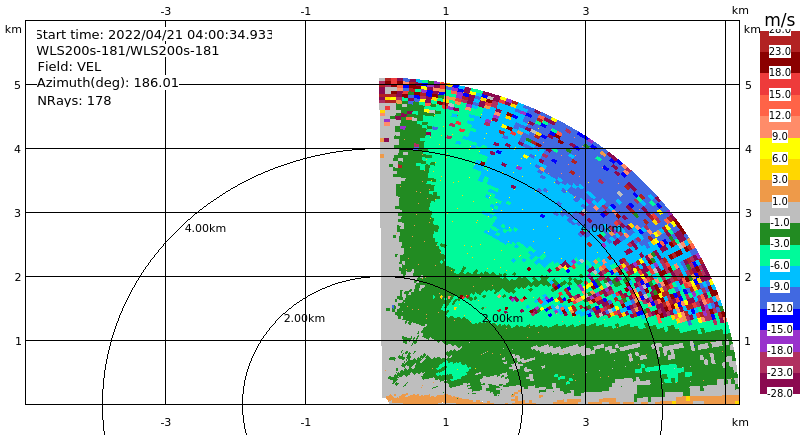The width and height of the screenshot is (800, 435).
Task: Select the -12.0 colorbar tick label
Action: [780, 308]
